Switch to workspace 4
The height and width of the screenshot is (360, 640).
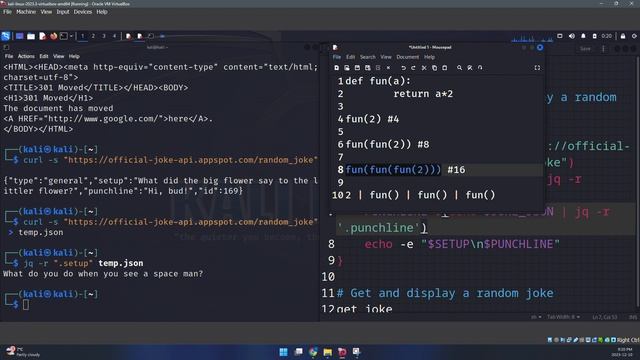114,36
